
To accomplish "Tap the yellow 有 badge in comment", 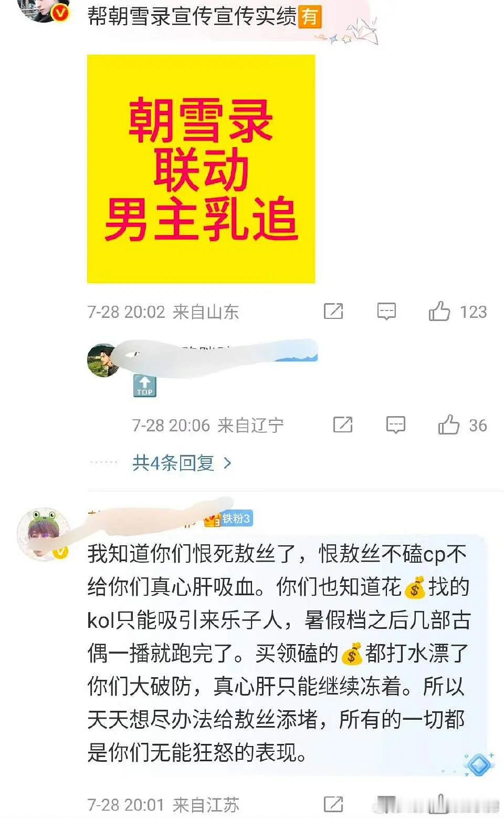I will tap(310, 16).
